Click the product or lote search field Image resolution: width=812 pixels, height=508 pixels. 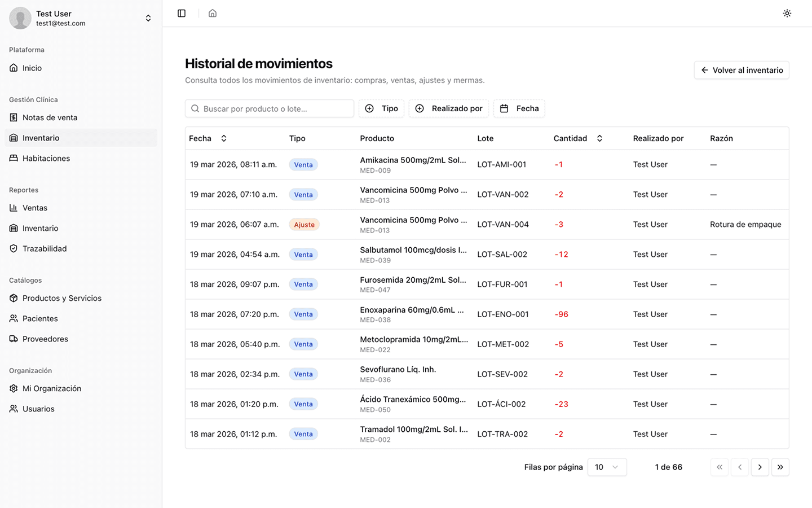click(270, 109)
